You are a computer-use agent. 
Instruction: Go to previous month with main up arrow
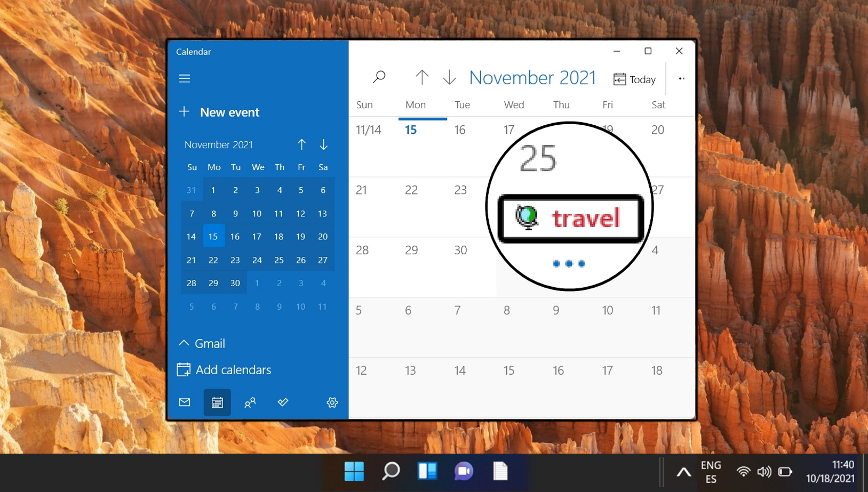click(x=422, y=77)
